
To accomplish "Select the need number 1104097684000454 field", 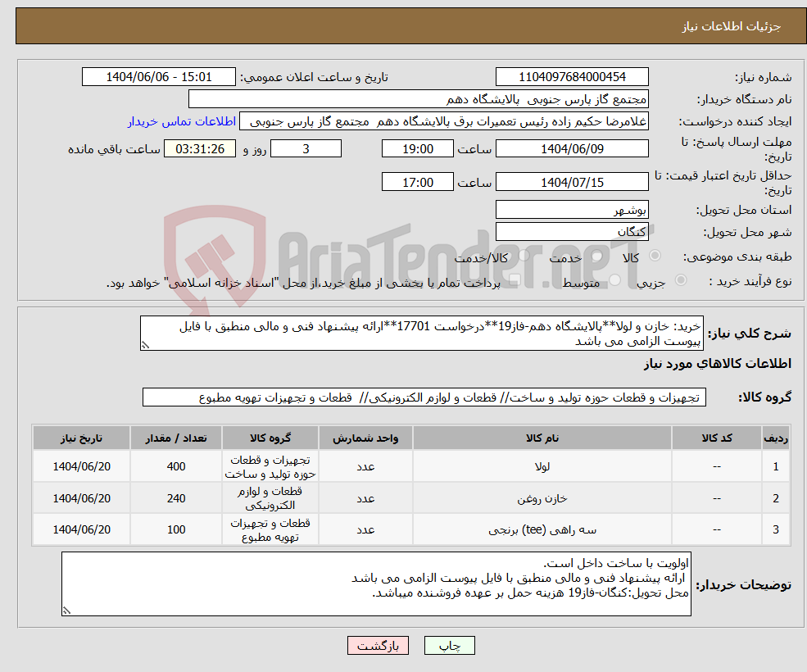I will point(571,76).
